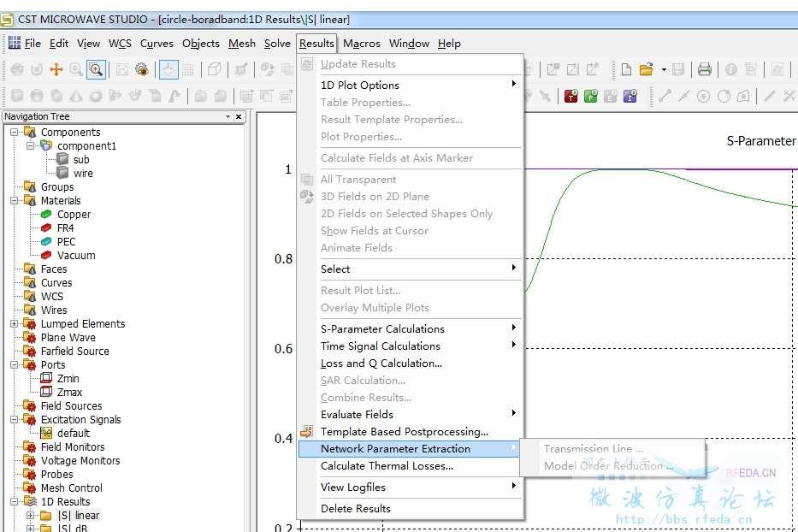Image resolution: width=798 pixels, height=532 pixels.
Task: Create a Sphere shape
Action: click(37, 95)
